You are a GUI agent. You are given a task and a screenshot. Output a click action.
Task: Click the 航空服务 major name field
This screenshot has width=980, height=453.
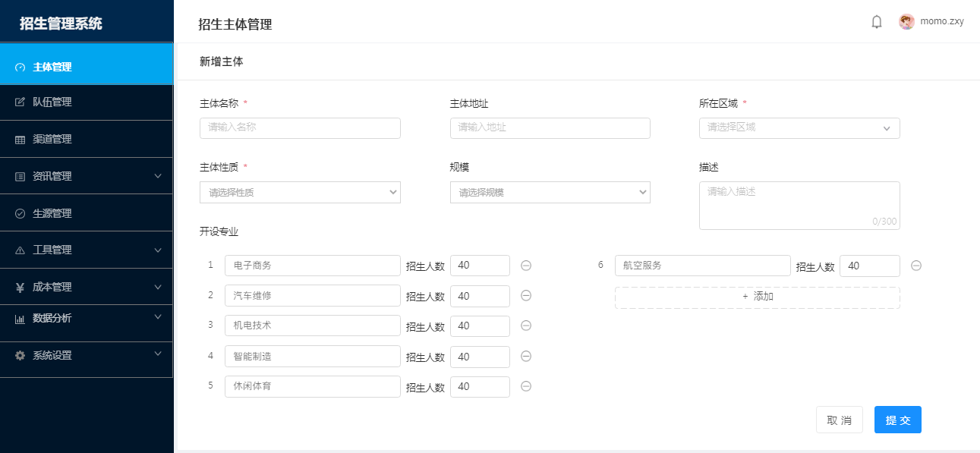pos(703,266)
